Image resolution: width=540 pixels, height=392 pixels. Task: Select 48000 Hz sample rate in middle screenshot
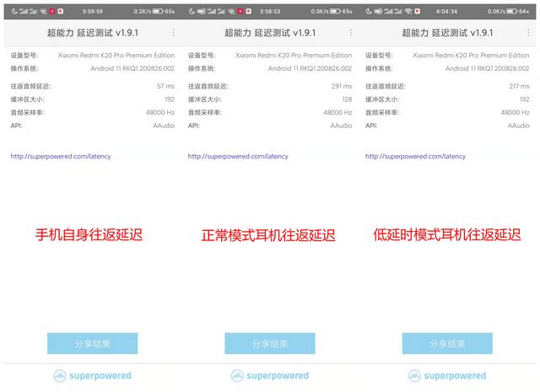point(337,112)
